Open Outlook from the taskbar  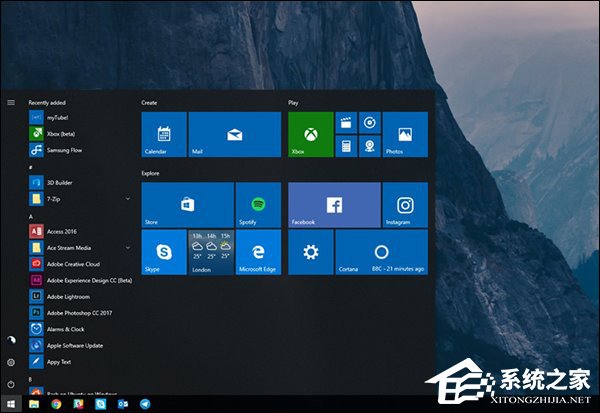123,404
